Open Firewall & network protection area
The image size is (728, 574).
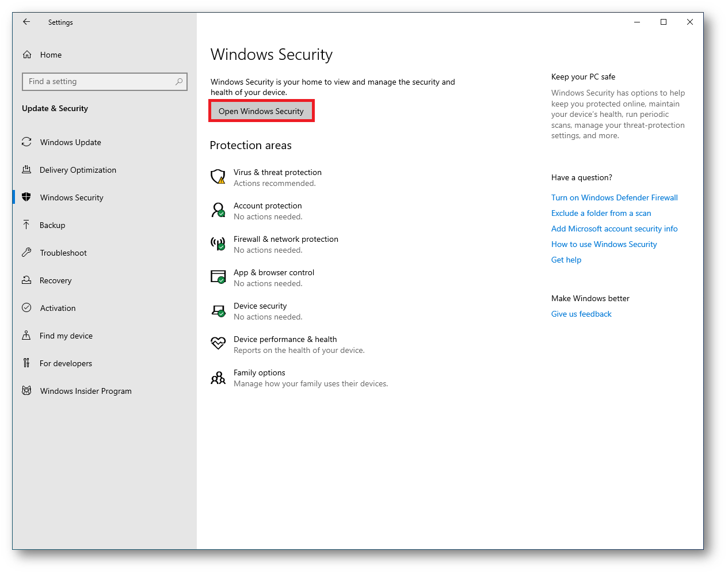pyautogui.click(x=275, y=244)
